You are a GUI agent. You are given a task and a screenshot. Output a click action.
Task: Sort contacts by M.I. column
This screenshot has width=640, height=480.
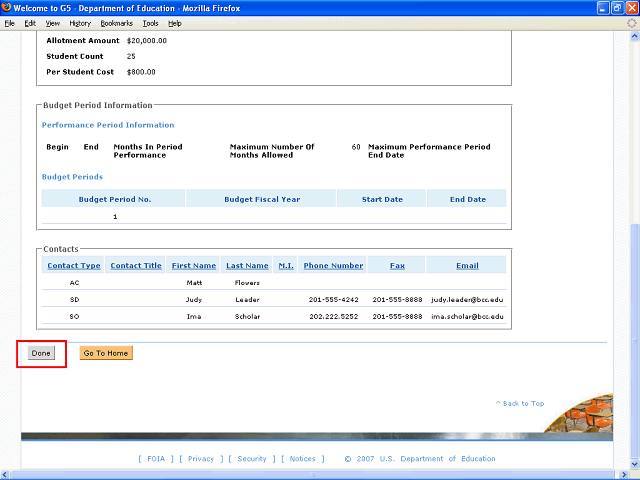(286, 265)
